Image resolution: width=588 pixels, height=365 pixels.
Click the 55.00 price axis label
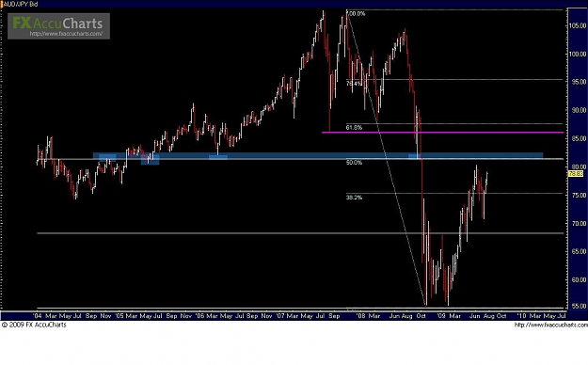(578, 306)
